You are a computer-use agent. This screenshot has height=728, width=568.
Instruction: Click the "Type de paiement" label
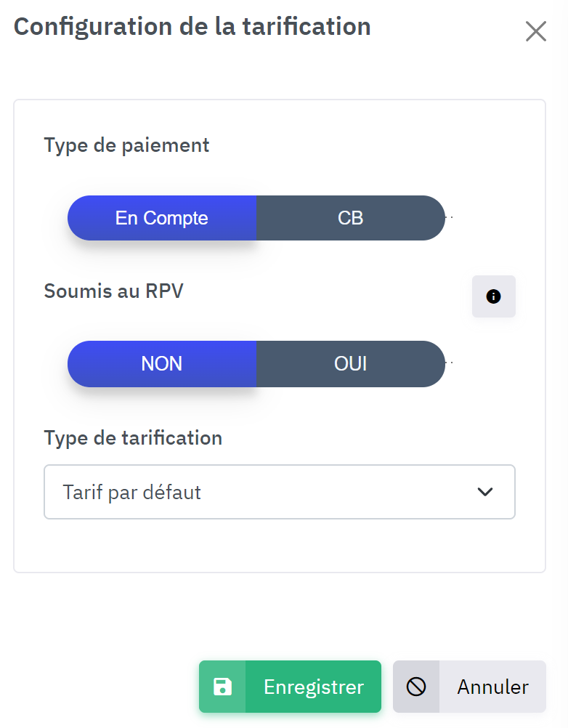(126, 145)
